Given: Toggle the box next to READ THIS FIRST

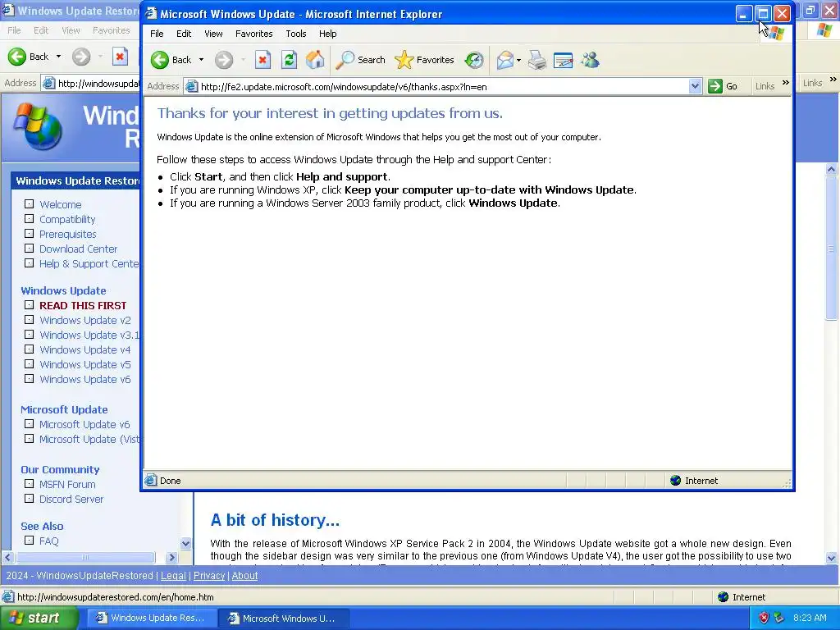Looking at the screenshot, I should click(29, 305).
